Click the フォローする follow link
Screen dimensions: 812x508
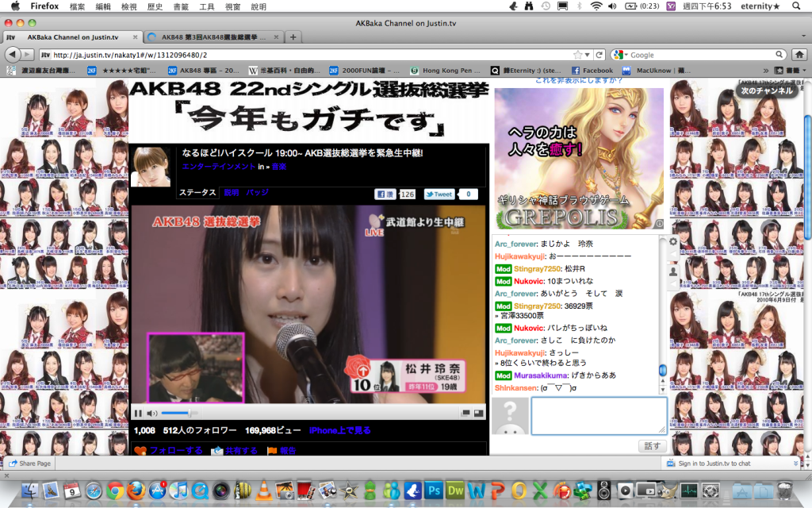point(175,451)
